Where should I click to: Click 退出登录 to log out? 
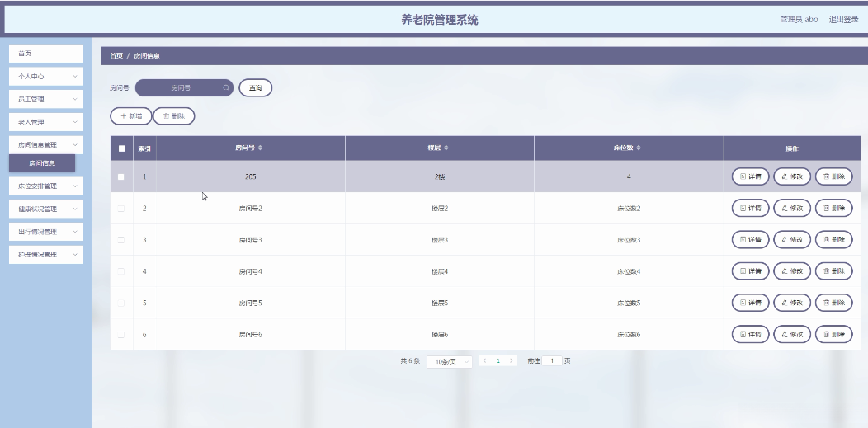click(x=843, y=19)
